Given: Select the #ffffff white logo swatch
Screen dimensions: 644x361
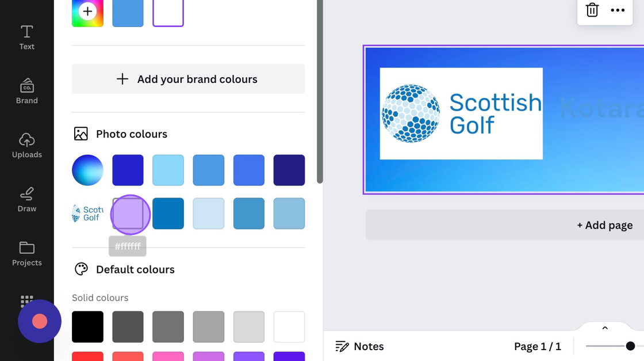Looking at the screenshot, I should [x=128, y=214].
